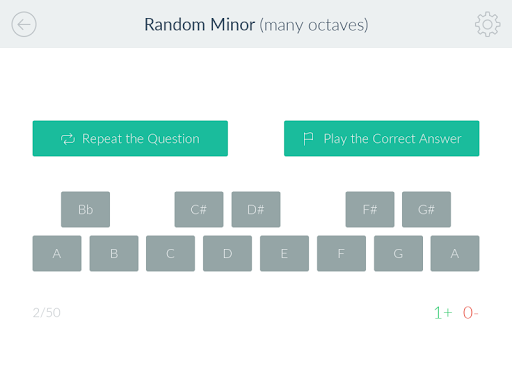Choose the F note key
This screenshot has height=384, width=512.
tap(341, 253)
